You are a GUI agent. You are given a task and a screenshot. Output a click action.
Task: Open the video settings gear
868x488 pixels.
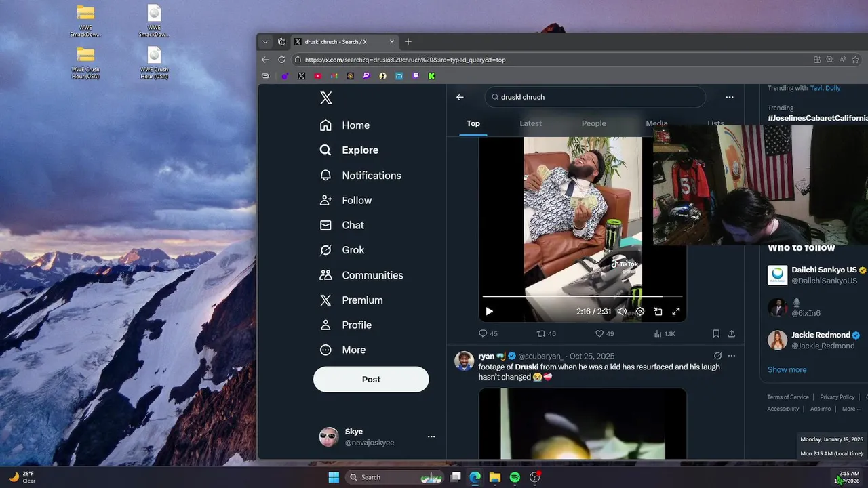640,312
